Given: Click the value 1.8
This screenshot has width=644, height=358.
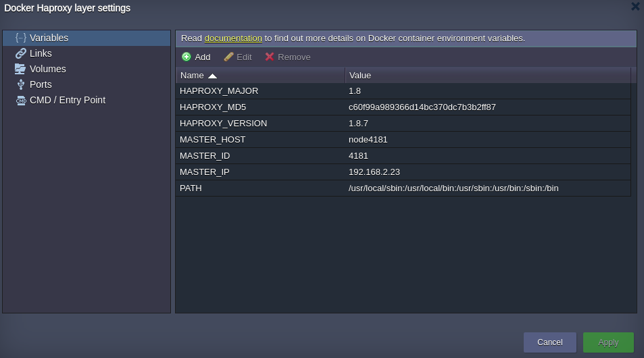Looking at the screenshot, I should point(355,91).
